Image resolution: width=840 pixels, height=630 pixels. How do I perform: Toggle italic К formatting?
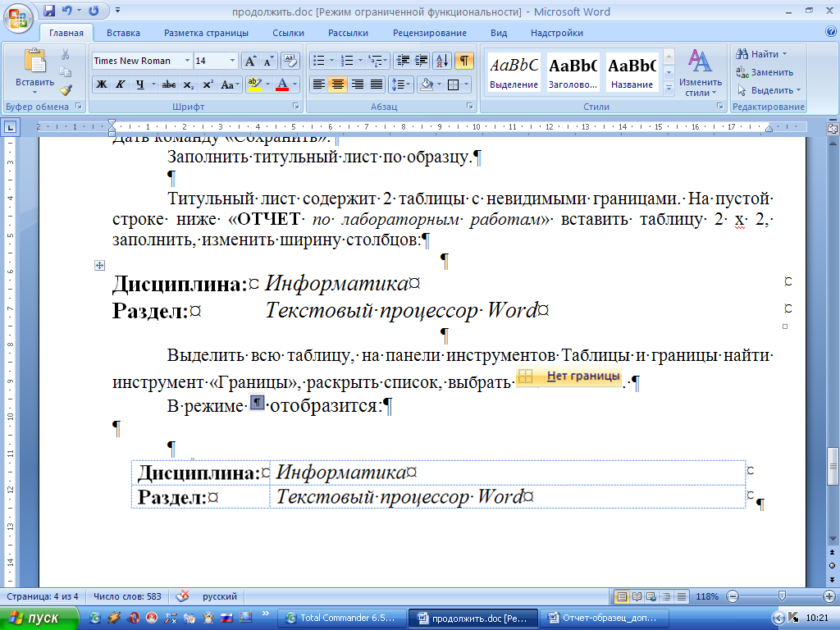[x=121, y=84]
